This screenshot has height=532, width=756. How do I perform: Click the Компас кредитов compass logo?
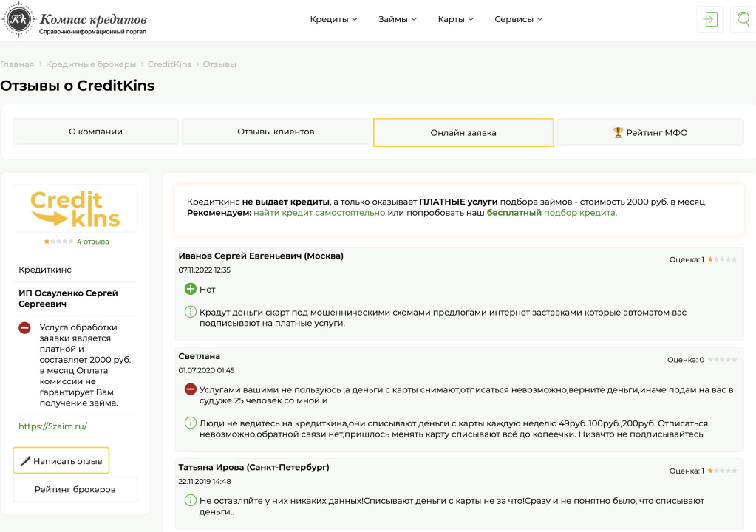pos(18,20)
